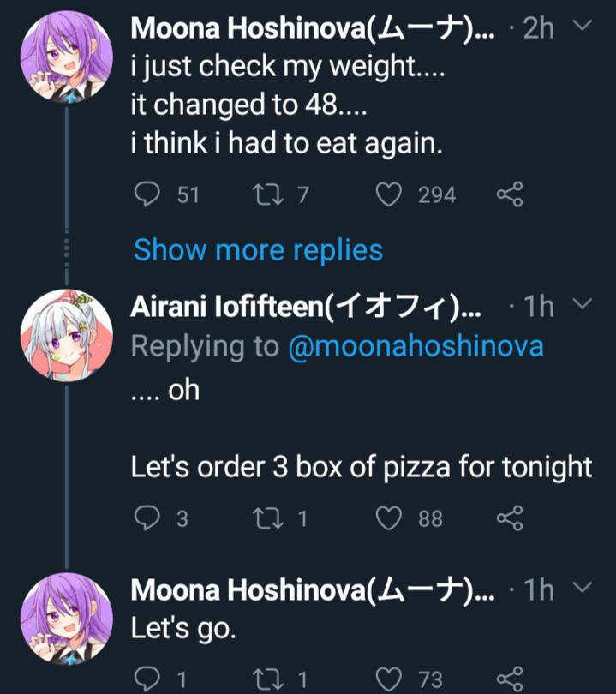
Task: Reply to Moona's "Let's go." tweet
Action: [147, 679]
